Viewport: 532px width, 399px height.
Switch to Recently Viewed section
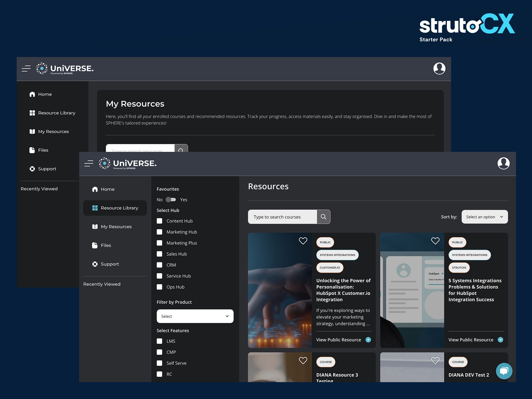pyautogui.click(x=102, y=284)
